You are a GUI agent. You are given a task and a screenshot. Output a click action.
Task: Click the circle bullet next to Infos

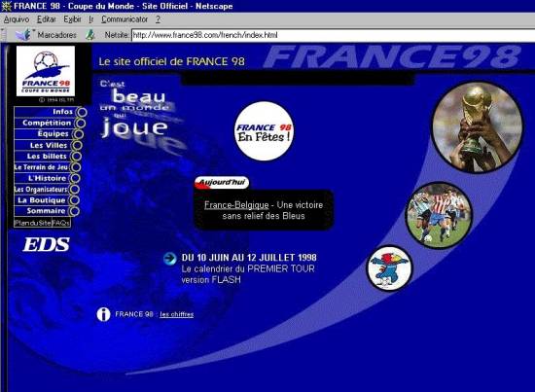tap(82, 112)
